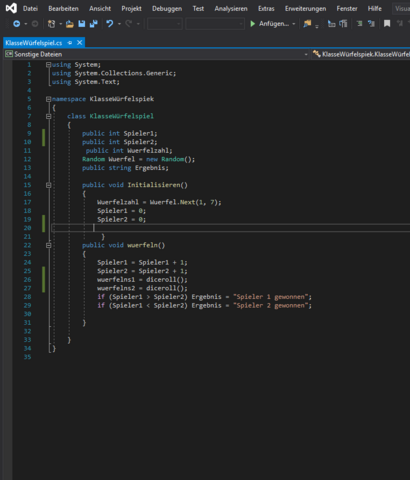The width and height of the screenshot is (410, 480).
Task: Open file with the folder icon
Action: pos(69,24)
